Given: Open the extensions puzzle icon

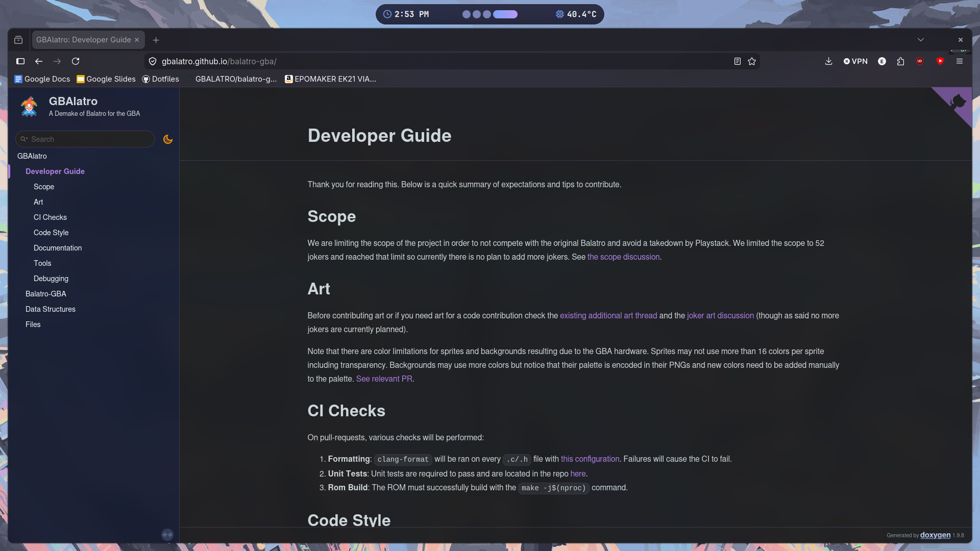Looking at the screenshot, I should pos(900,61).
